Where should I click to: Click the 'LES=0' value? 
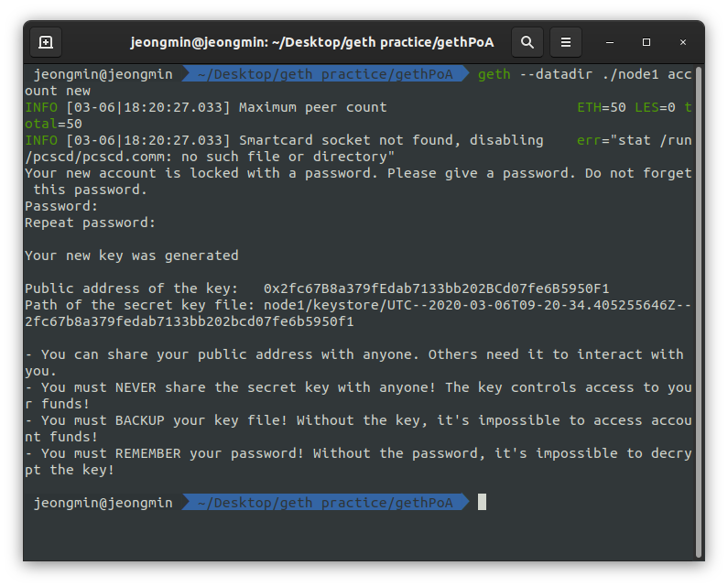coord(655,107)
